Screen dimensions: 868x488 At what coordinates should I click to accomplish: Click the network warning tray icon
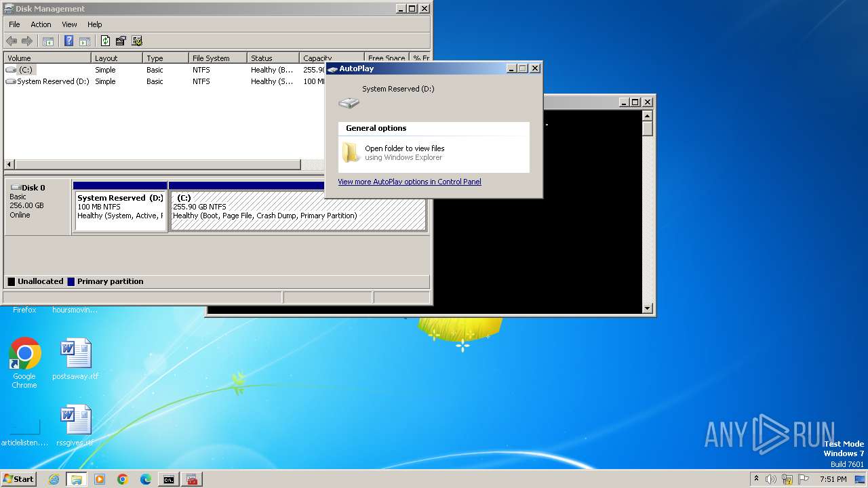787,479
